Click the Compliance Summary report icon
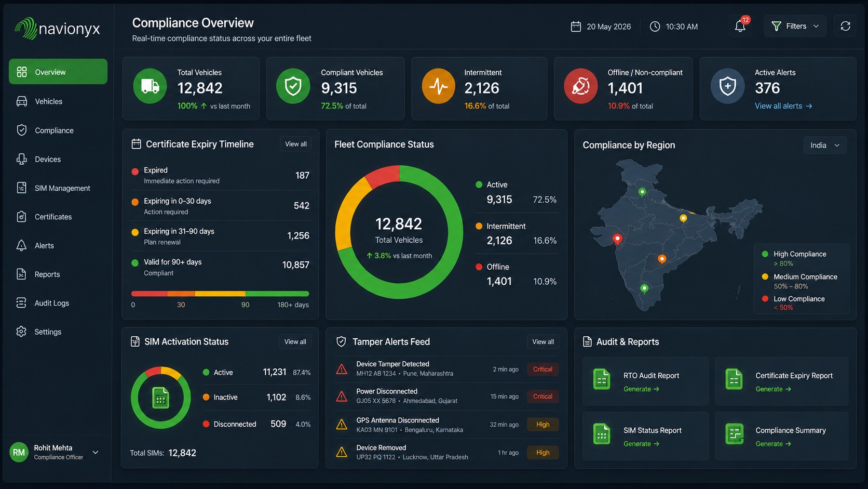 pos(735,434)
